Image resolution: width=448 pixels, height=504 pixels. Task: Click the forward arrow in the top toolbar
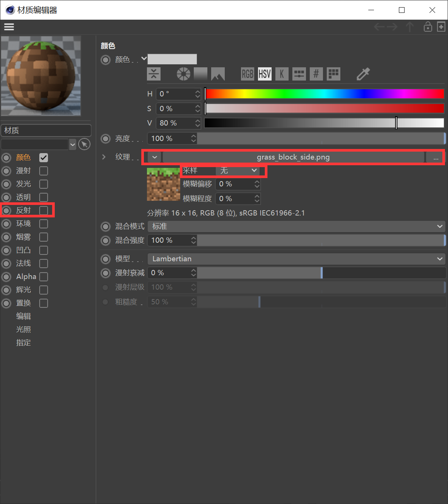392,27
